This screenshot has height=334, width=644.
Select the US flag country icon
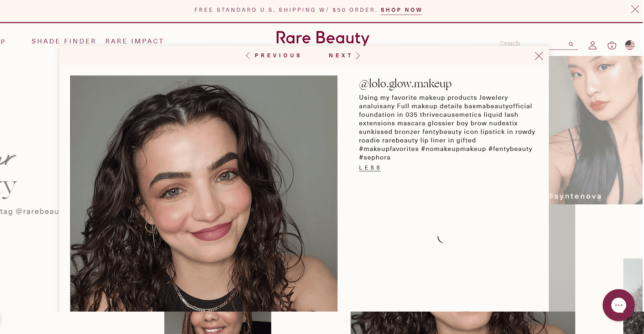coord(630,45)
